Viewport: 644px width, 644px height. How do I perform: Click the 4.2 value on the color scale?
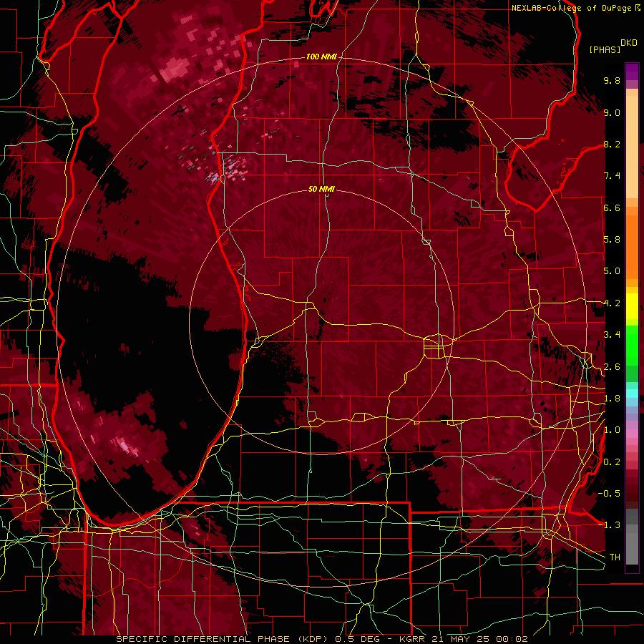click(612, 303)
